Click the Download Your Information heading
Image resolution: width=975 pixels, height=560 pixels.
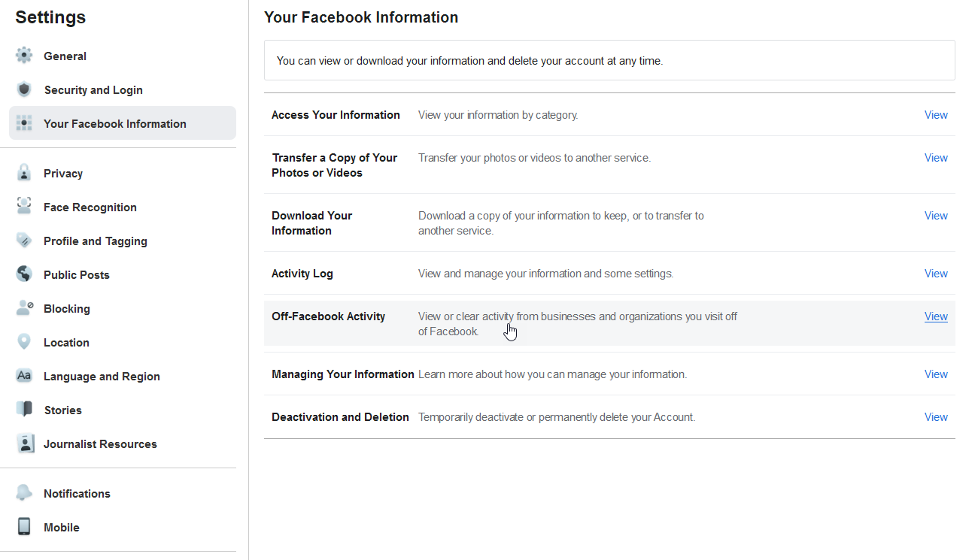[x=311, y=223]
